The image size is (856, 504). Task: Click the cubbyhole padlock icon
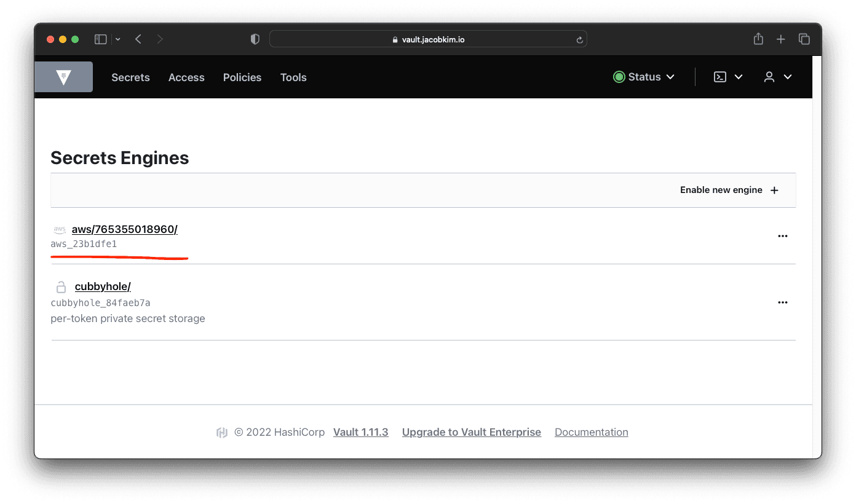pos(60,286)
